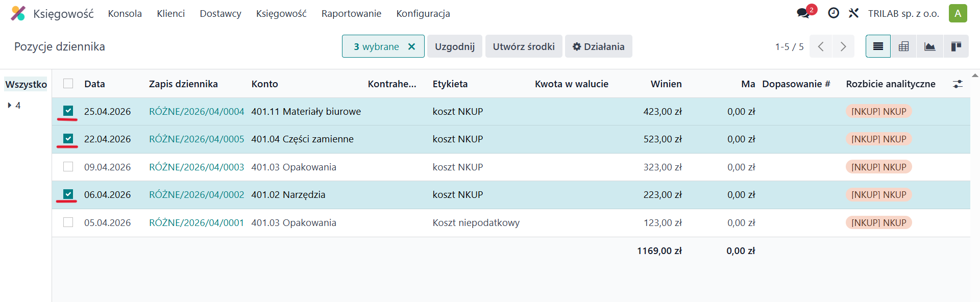980x302 pixels.
Task: Open the Raportowanie menu
Action: (351, 13)
